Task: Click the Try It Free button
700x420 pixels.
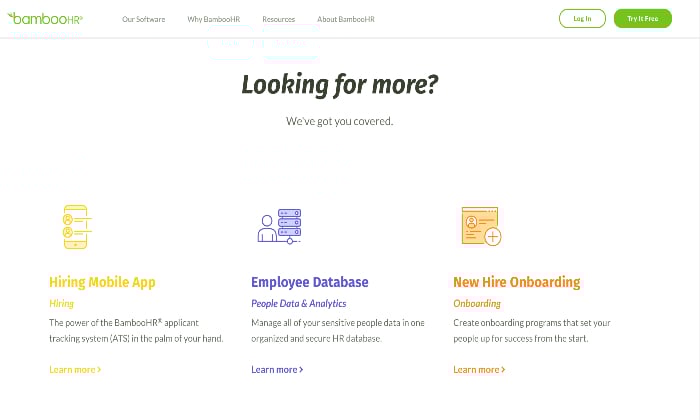Action: (643, 19)
